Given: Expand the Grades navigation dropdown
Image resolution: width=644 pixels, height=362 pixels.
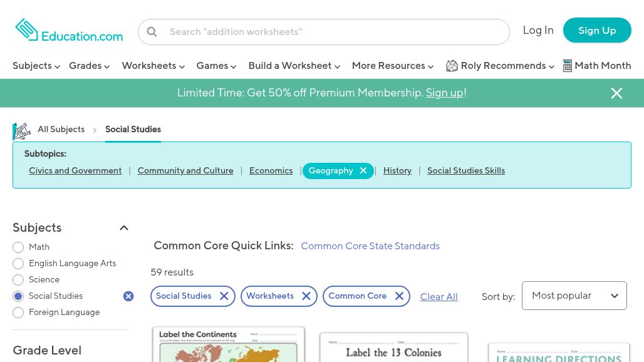Looking at the screenshot, I should (x=89, y=66).
